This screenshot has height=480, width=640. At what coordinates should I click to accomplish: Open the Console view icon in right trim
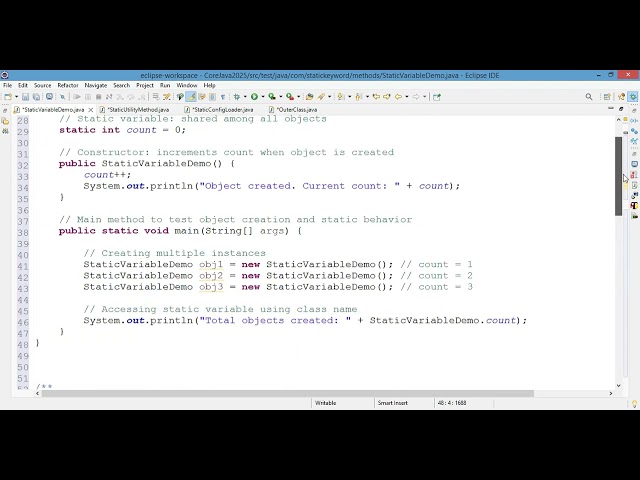(634, 164)
